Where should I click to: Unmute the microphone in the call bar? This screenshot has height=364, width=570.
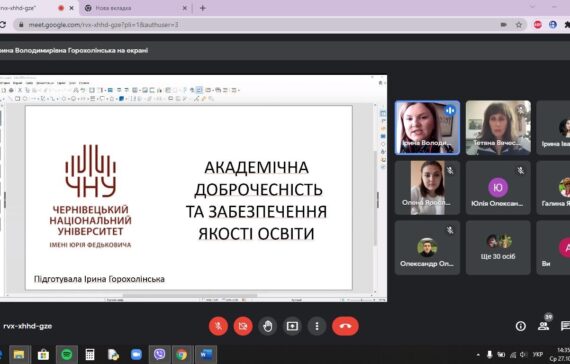tap(218, 326)
